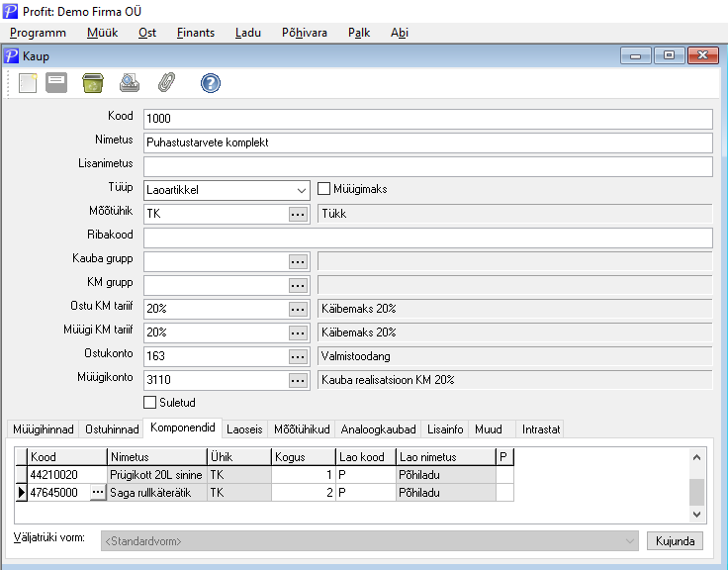
Task: Switch to the Intrastat tab
Action: (541, 429)
